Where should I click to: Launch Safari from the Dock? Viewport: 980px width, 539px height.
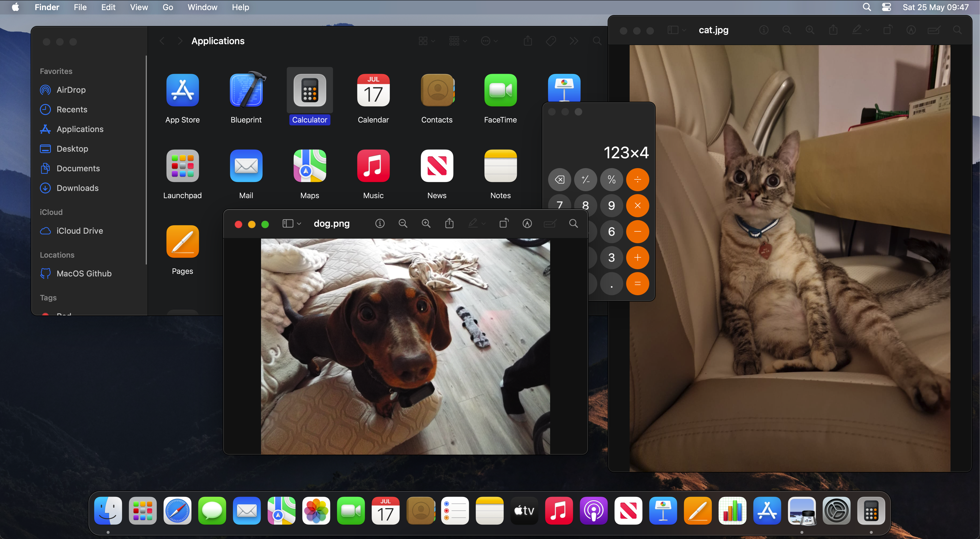tap(177, 511)
